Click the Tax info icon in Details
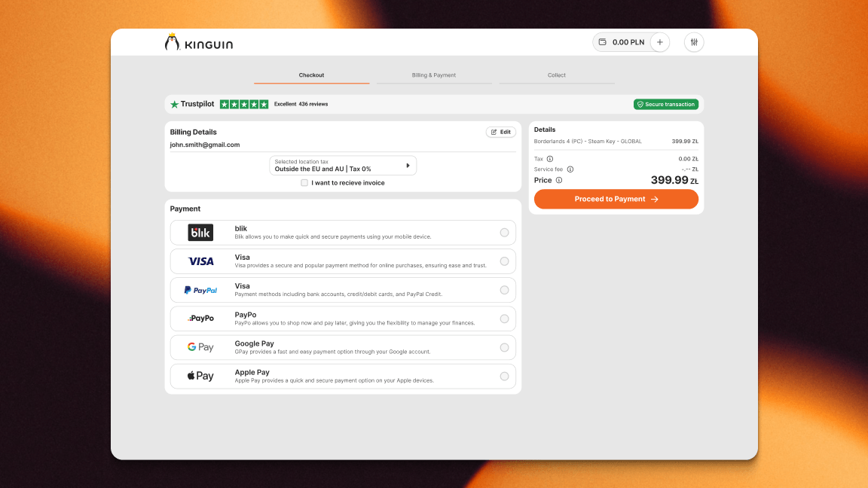The width and height of the screenshot is (868, 488). tap(550, 158)
